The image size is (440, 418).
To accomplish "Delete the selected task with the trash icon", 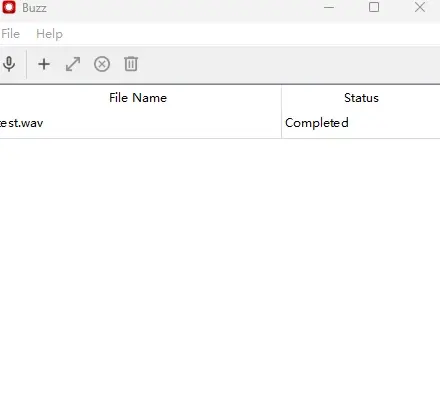I will click(131, 64).
